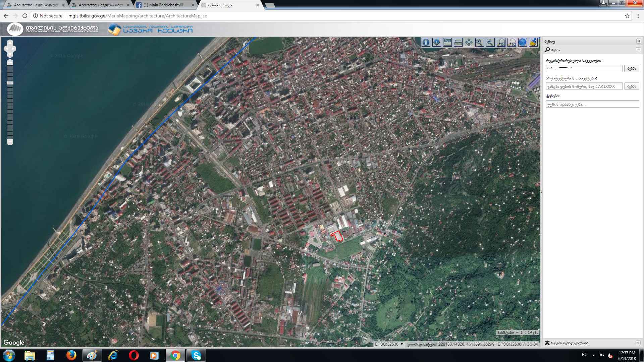Collapse the search section with minus button
The height and width of the screenshot is (362, 644).
tap(638, 50)
